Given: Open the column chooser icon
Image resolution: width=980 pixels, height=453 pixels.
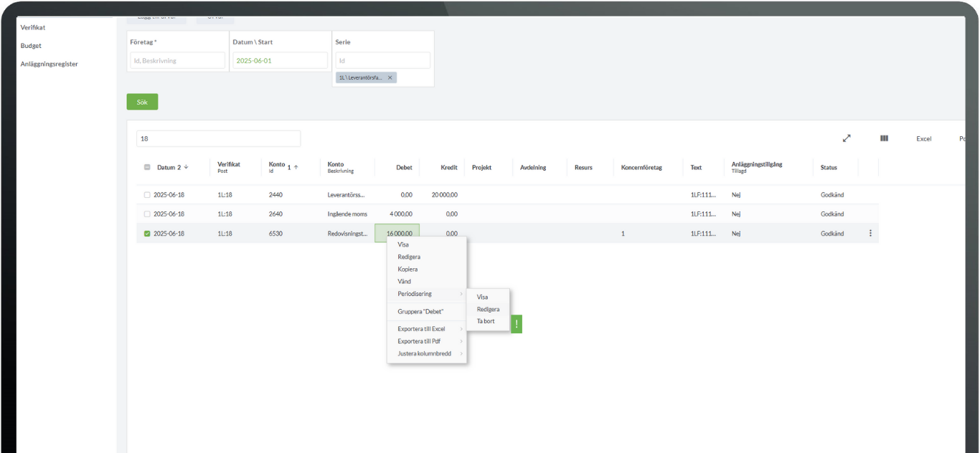Looking at the screenshot, I should coord(885,138).
